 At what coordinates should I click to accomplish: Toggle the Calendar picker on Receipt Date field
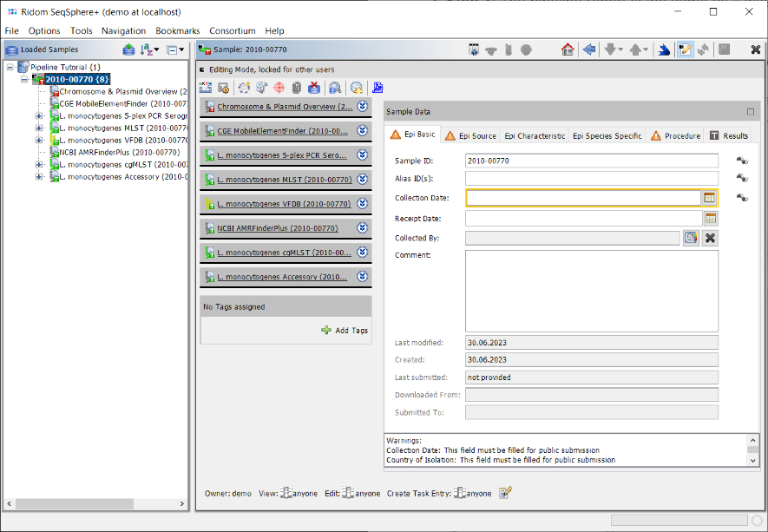point(710,219)
